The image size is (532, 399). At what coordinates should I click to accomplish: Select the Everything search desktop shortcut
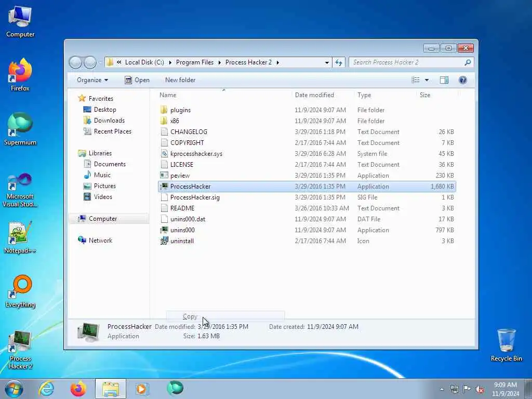pyautogui.click(x=20, y=291)
